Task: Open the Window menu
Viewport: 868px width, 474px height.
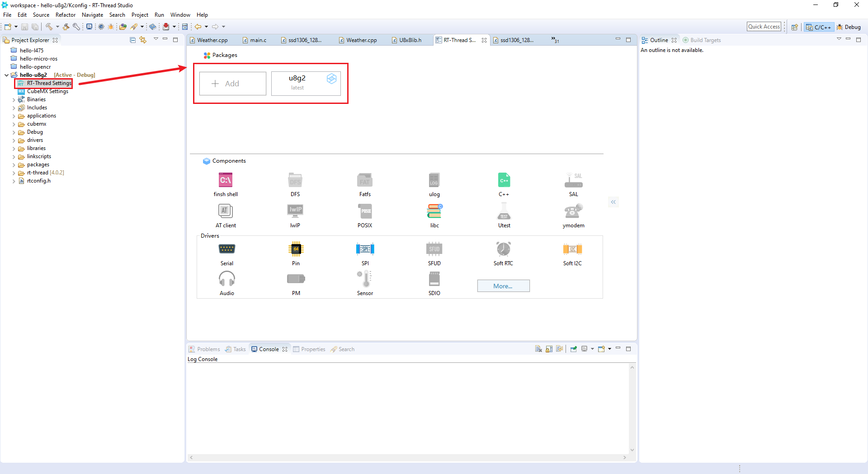Action: coord(180,14)
